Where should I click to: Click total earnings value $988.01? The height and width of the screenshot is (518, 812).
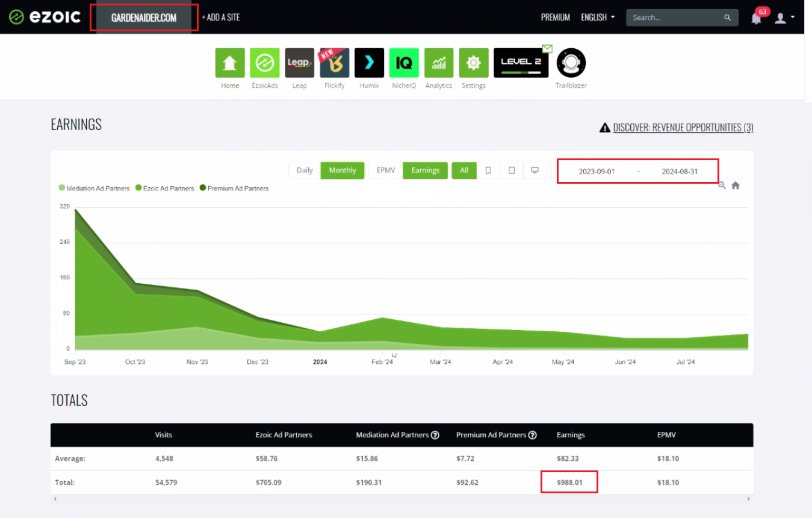coord(569,482)
